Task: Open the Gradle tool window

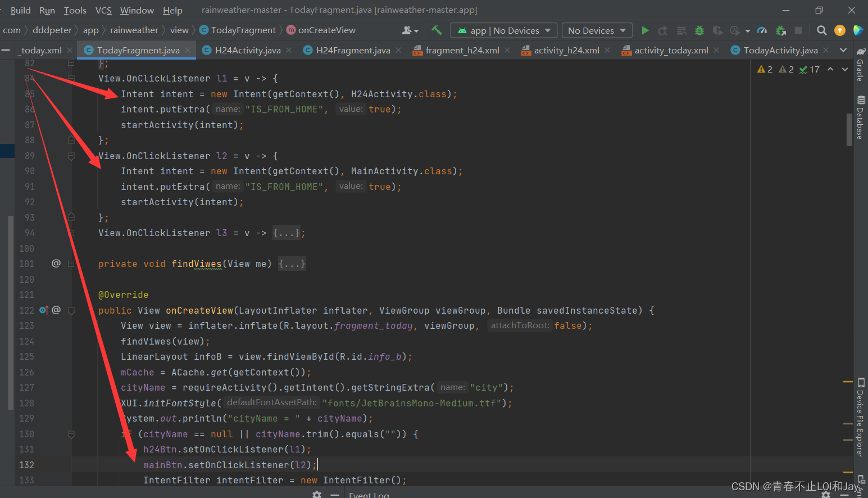Action: [860, 65]
